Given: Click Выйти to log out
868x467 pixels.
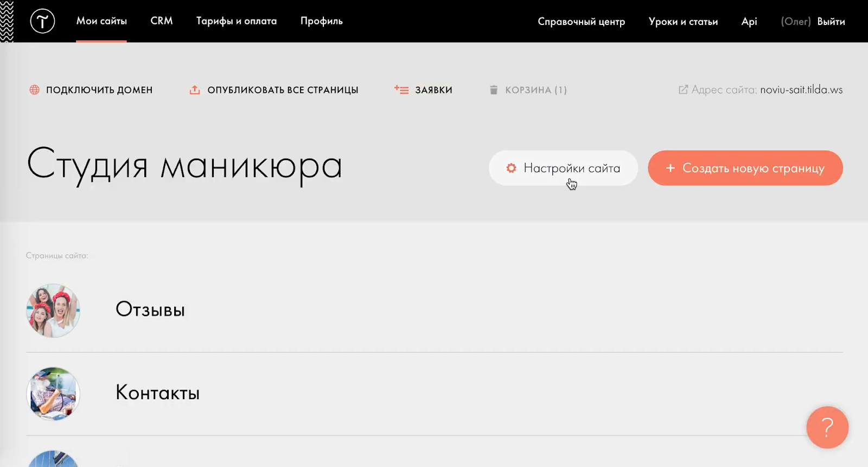Looking at the screenshot, I should 831,22.
